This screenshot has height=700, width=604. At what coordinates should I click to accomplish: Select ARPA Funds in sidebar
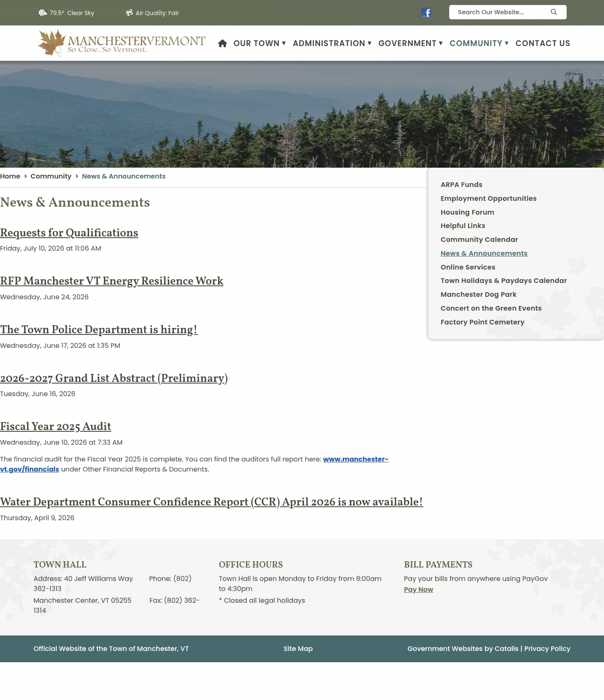point(461,184)
